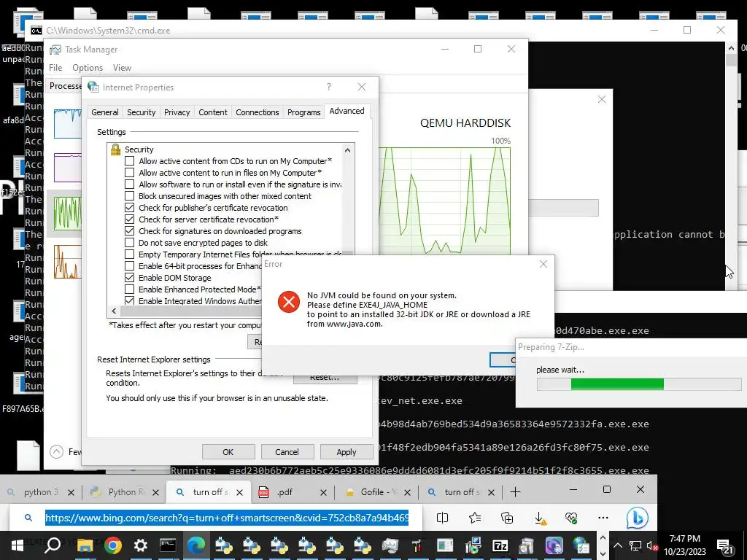This screenshot has height=560, width=747.
Task: Switch to the cmd.exe taskbar icon
Action: [168, 545]
